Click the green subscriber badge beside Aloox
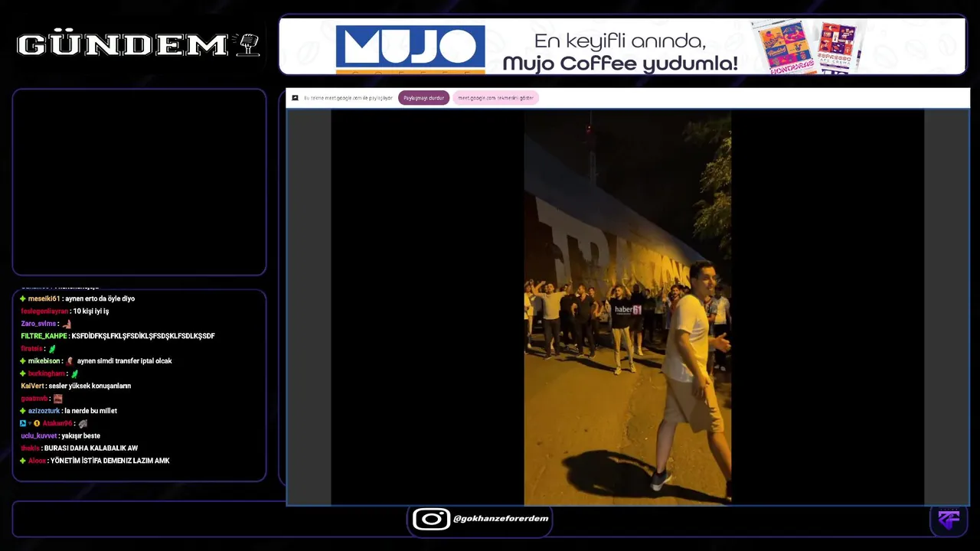The width and height of the screenshot is (980, 551). [23, 461]
